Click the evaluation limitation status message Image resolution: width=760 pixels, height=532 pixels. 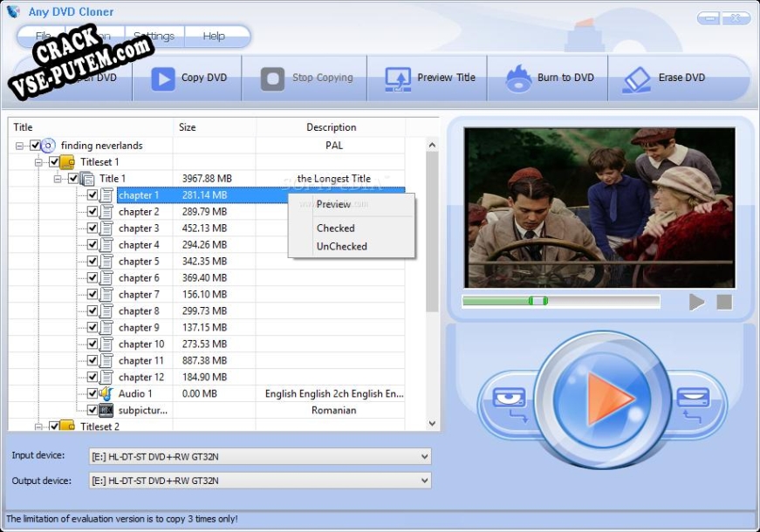[x=121, y=519]
